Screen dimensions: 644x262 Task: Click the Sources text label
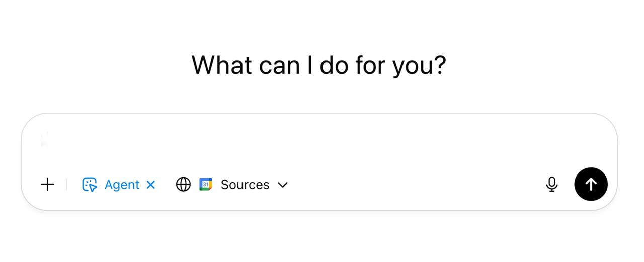point(245,185)
